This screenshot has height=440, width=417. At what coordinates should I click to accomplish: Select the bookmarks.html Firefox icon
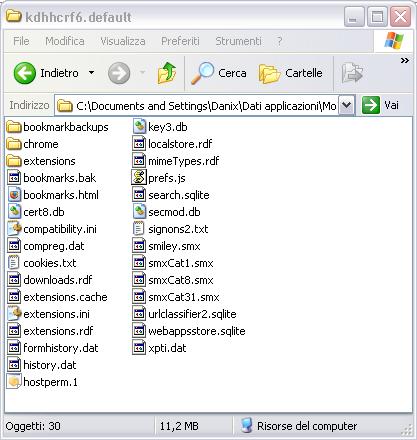(x=14, y=195)
